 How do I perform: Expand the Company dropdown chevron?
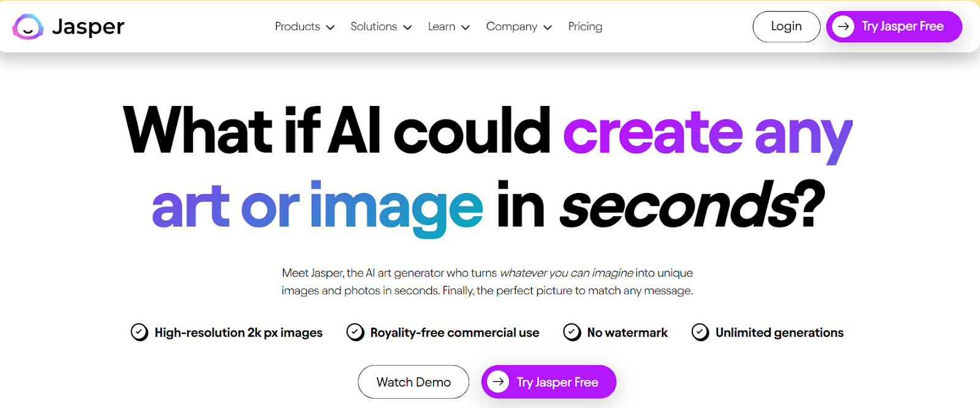tap(548, 28)
